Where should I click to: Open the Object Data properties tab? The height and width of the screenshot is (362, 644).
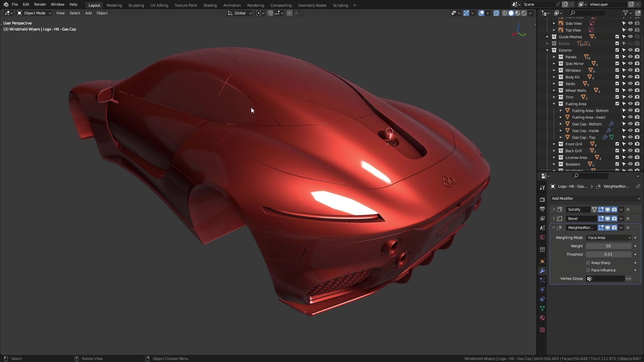(x=542, y=308)
